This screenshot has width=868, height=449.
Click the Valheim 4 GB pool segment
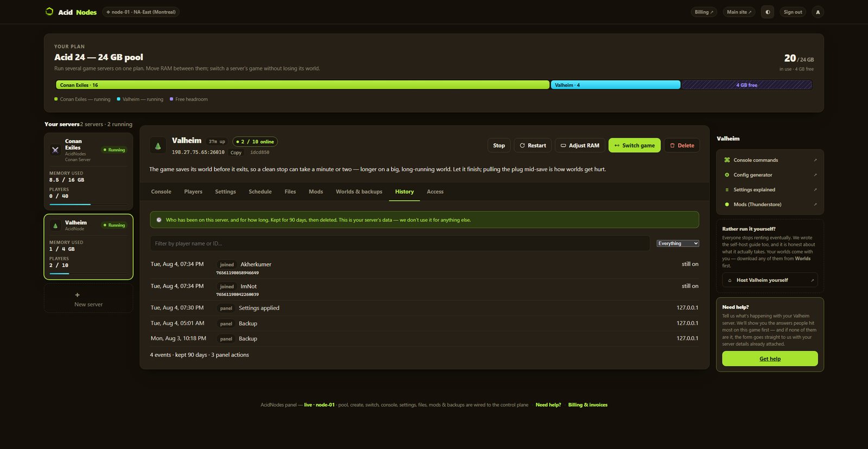tap(616, 85)
